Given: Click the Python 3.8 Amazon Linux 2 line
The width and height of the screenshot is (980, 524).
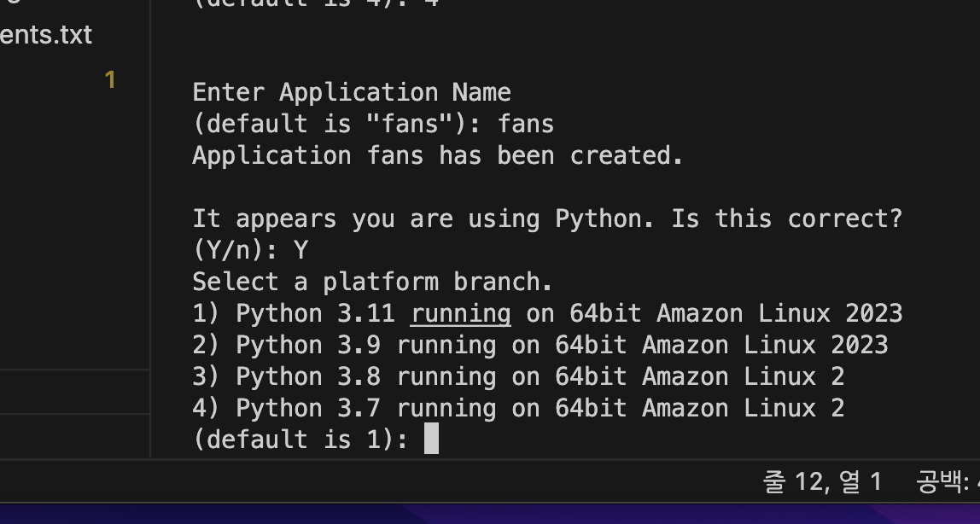Looking at the screenshot, I should click(x=519, y=376).
